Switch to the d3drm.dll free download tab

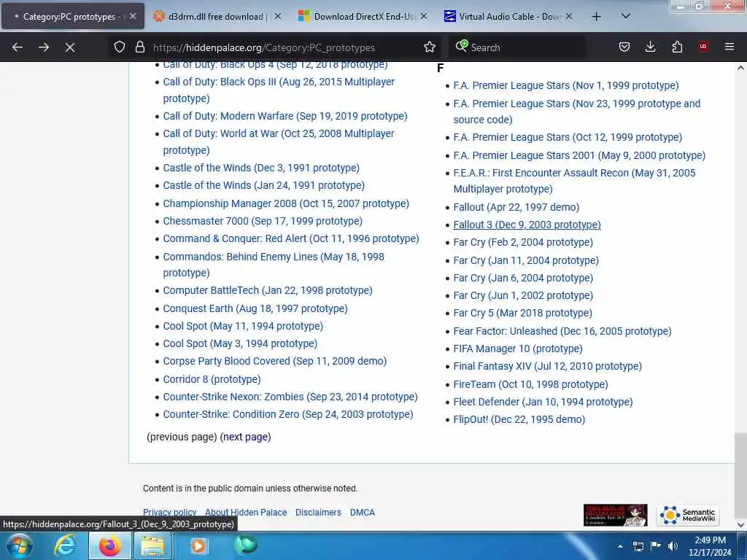tap(217, 17)
